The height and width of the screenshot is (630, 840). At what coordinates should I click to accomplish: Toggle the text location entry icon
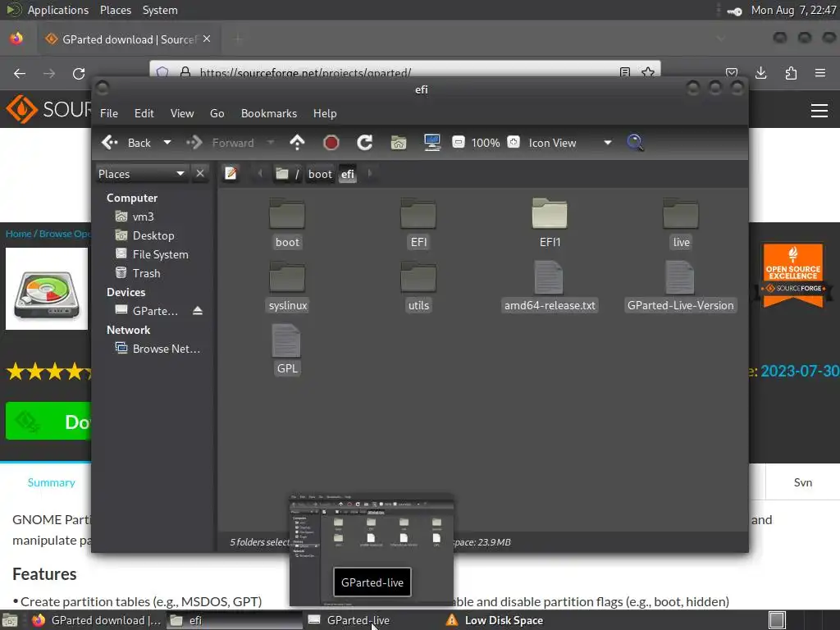(x=231, y=174)
